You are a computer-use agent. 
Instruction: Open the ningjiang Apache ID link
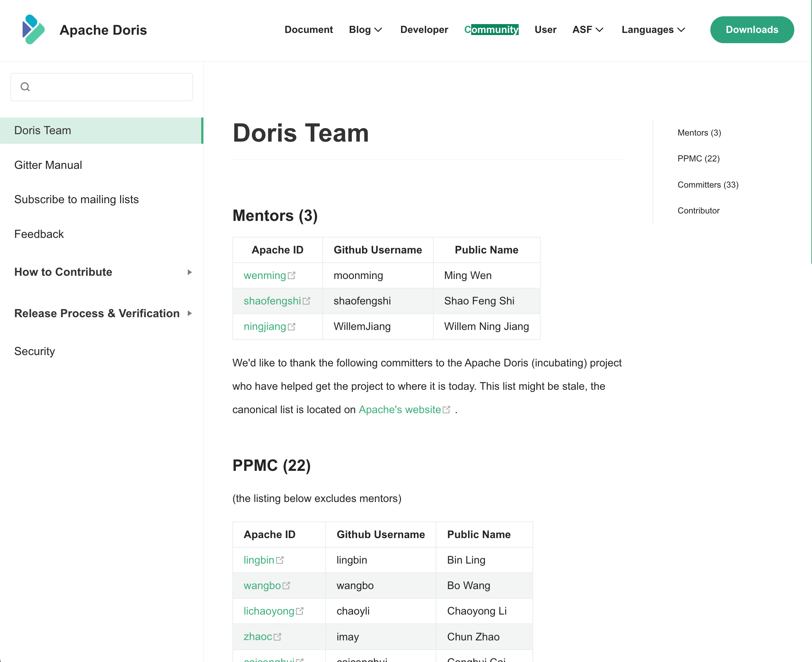click(x=265, y=326)
